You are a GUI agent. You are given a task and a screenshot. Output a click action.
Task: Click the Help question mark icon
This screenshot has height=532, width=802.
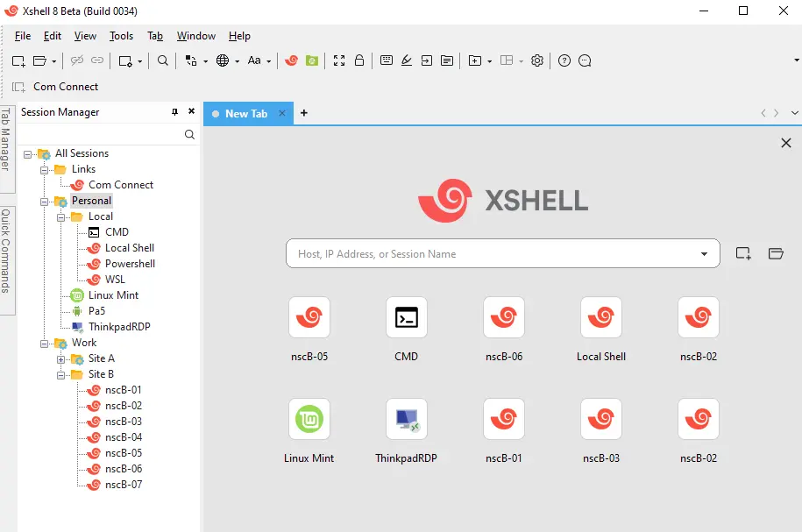tap(564, 60)
